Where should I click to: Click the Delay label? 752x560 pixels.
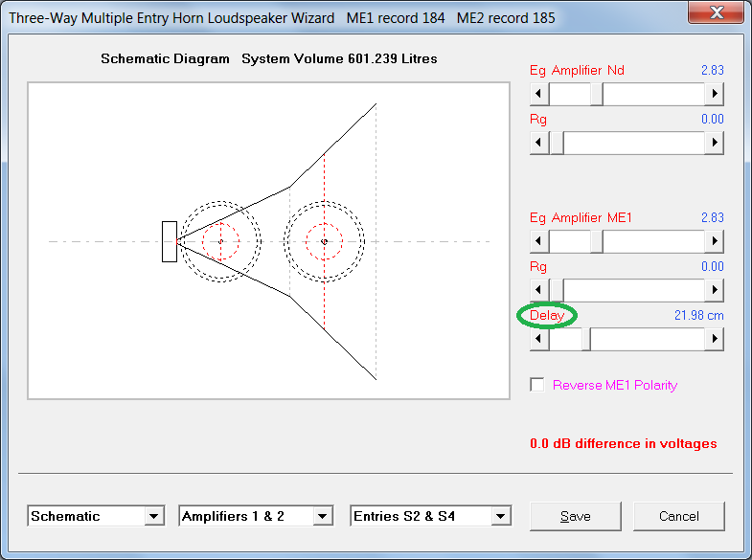(547, 316)
